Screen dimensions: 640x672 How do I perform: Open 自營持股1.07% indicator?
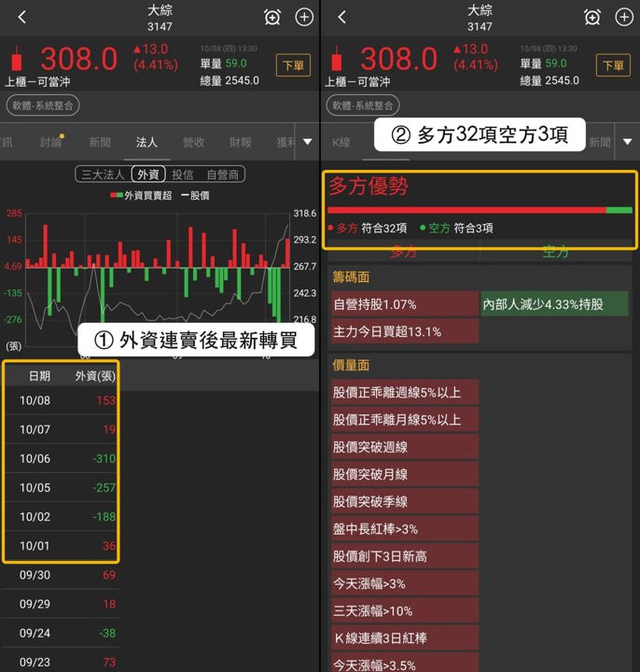(405, 304)
